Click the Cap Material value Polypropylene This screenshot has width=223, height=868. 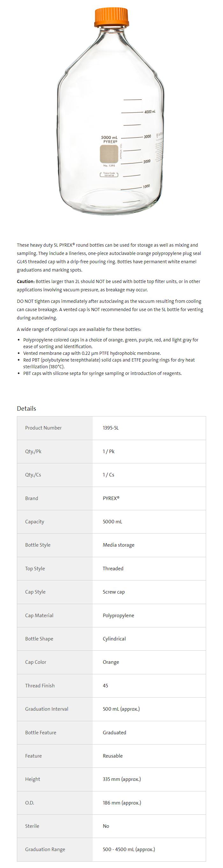119,615
